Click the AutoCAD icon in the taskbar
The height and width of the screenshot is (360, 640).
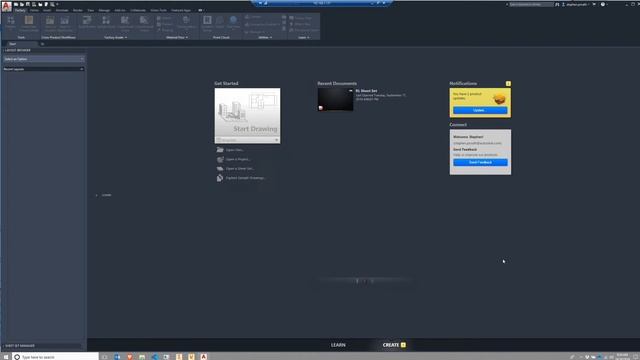(204, 357)
